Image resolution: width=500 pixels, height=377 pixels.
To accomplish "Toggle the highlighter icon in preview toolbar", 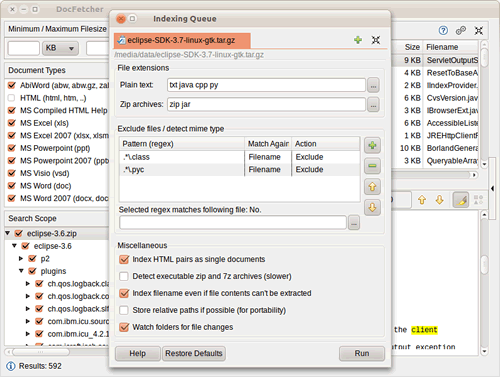I will (x=461, y=200).
